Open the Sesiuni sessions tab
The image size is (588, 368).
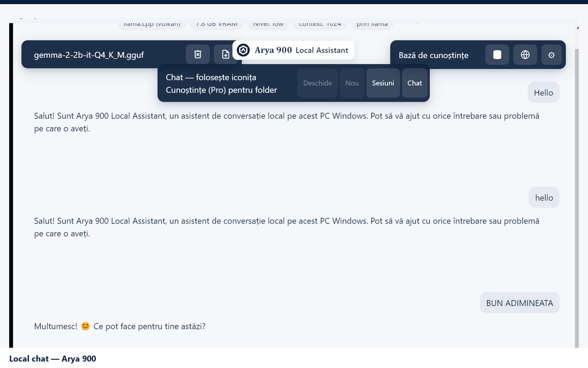tap(383, 83)
